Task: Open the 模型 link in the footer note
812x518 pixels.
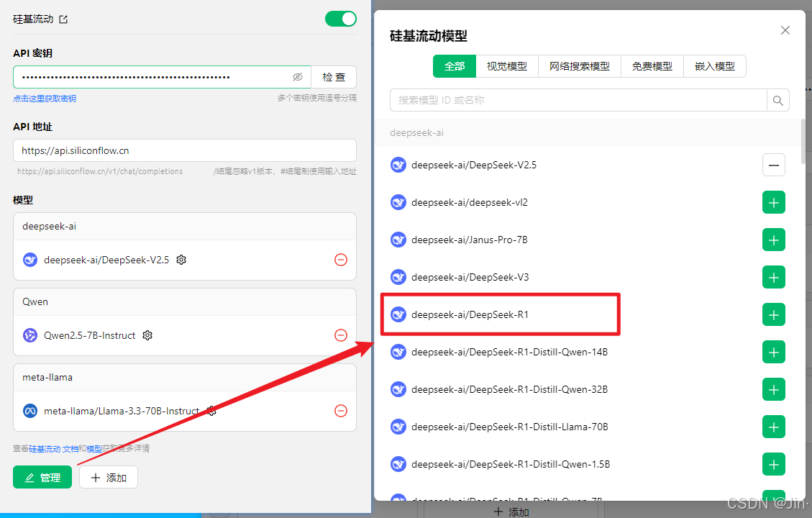Action: (x=94, y=449)
